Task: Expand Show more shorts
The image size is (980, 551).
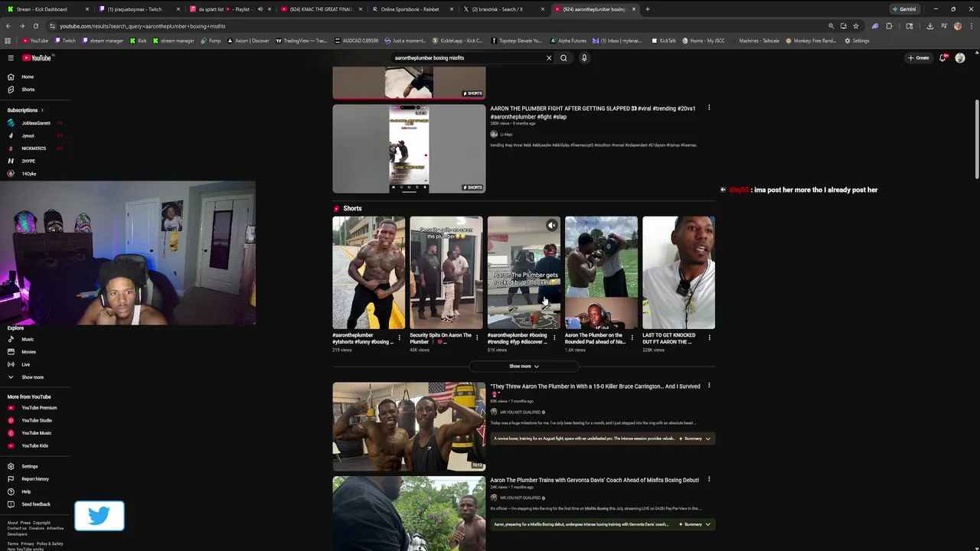Action: click(x=524, y=367)
